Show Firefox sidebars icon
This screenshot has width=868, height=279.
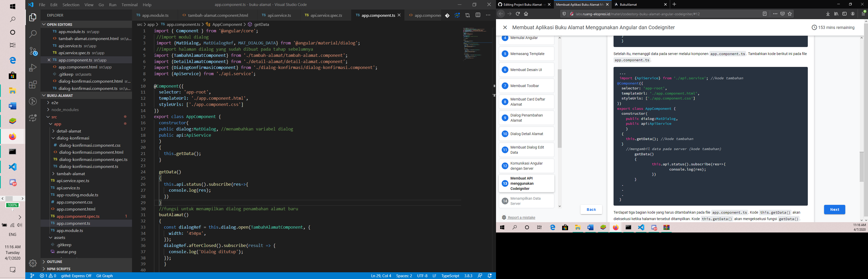tap(844, 14)
